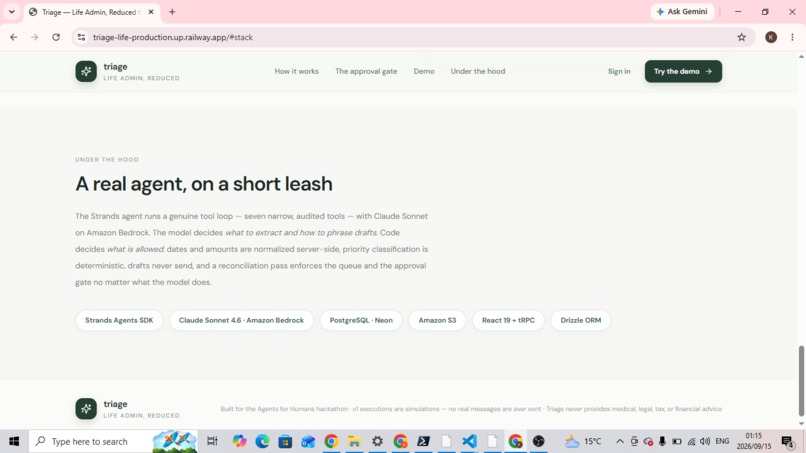Click the weather widget showing 15°C
The width and height of the screenshot is (806, 453).
[x=582, y=441]
